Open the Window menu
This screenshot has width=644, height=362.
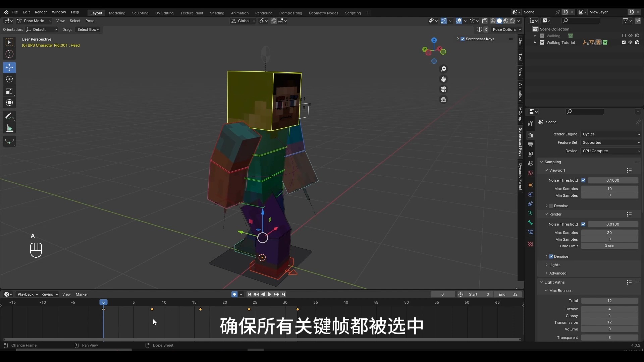[59, 12]
